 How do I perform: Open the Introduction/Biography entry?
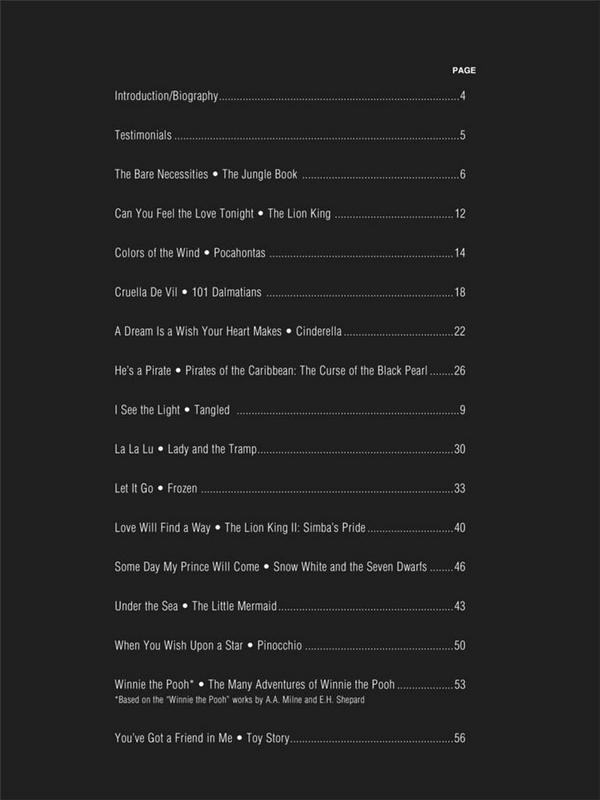[167, 97]
